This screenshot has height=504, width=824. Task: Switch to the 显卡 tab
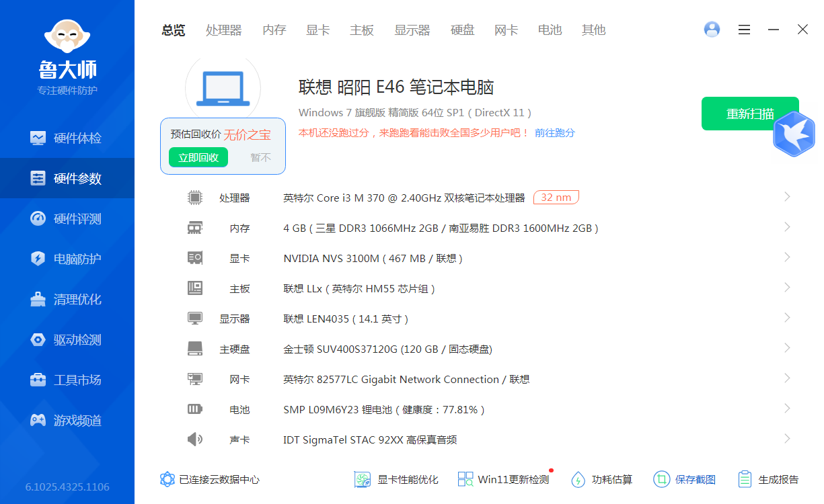(317, 30)
